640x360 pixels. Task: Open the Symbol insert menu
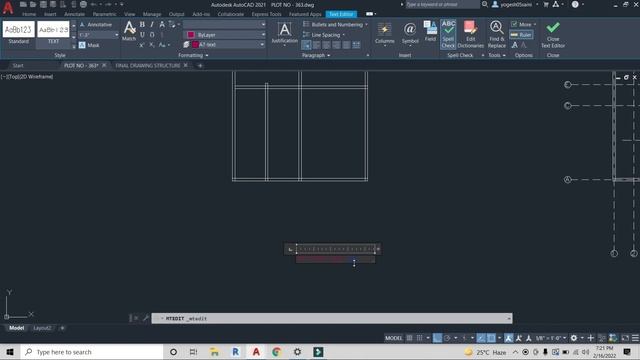(410, 33)
